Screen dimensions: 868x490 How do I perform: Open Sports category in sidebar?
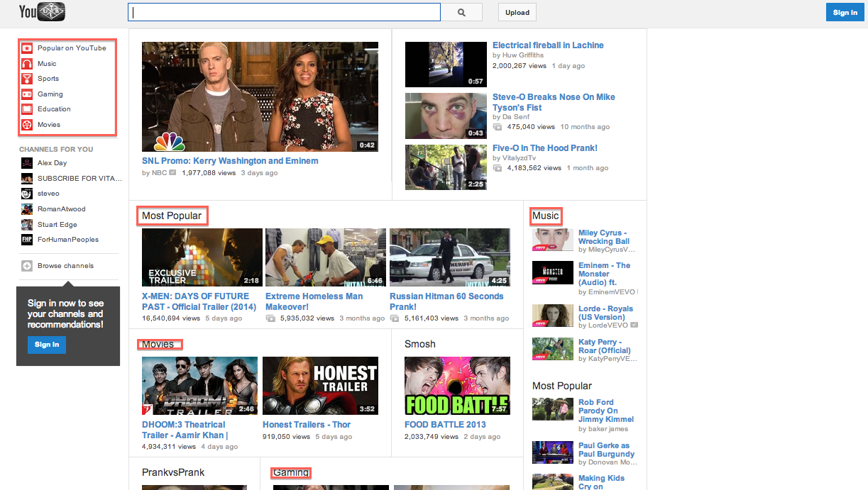pos(48,79)
